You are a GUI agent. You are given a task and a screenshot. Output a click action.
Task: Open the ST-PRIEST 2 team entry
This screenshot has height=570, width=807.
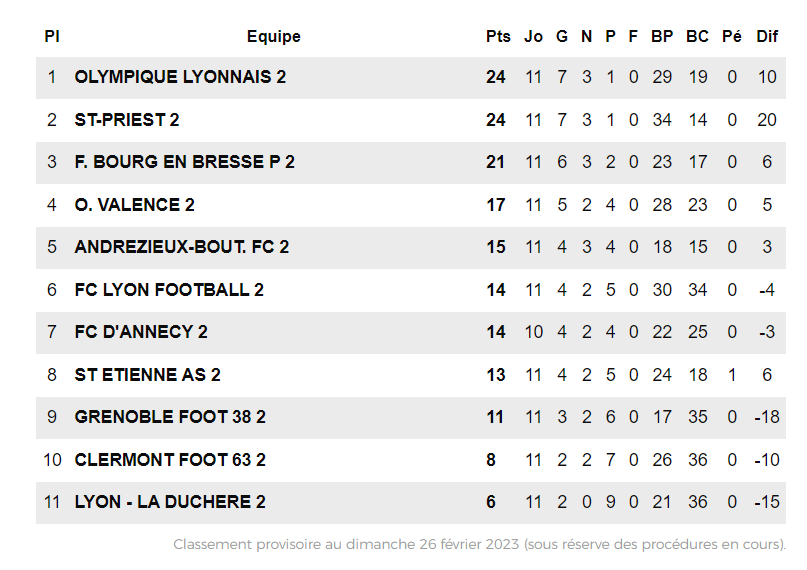(127, 120)
